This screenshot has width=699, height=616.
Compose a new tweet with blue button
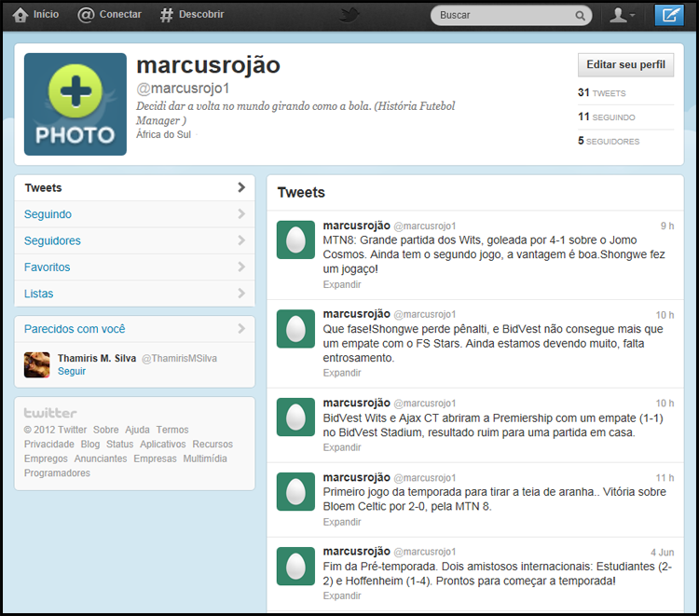668,15
